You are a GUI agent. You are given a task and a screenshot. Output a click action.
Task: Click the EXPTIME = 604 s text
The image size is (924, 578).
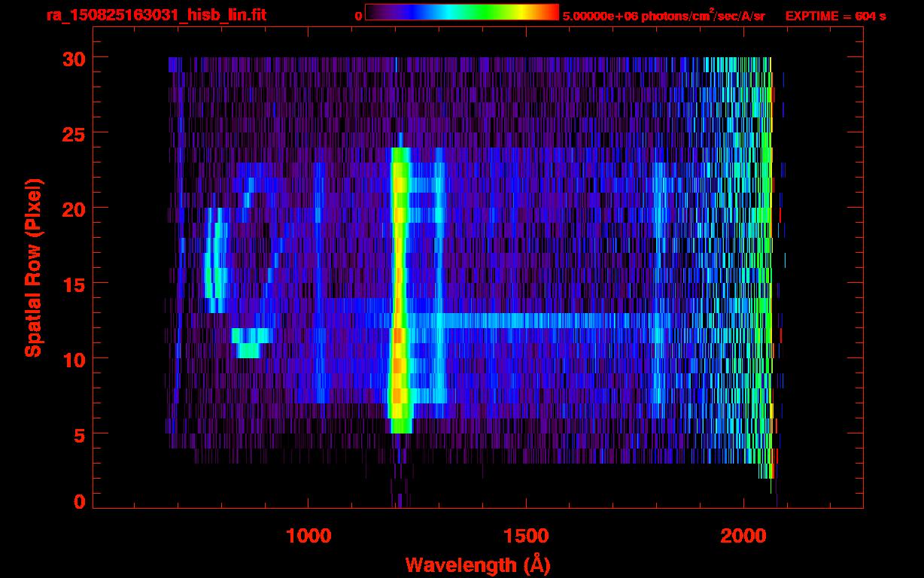pos(835,16)
